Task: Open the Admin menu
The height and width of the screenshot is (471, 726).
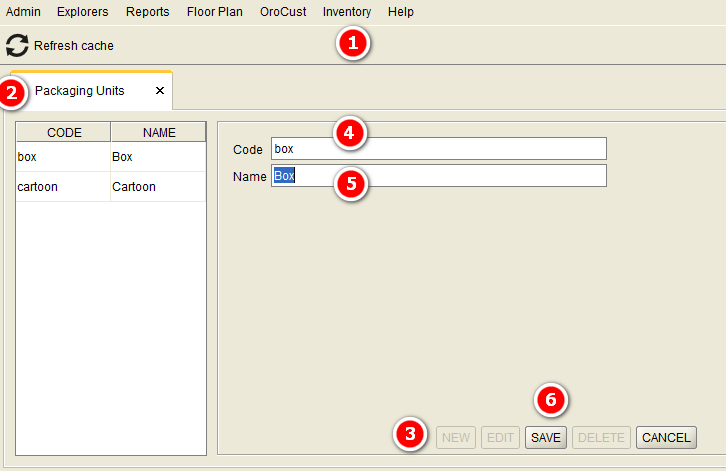Action: (23, 12)
